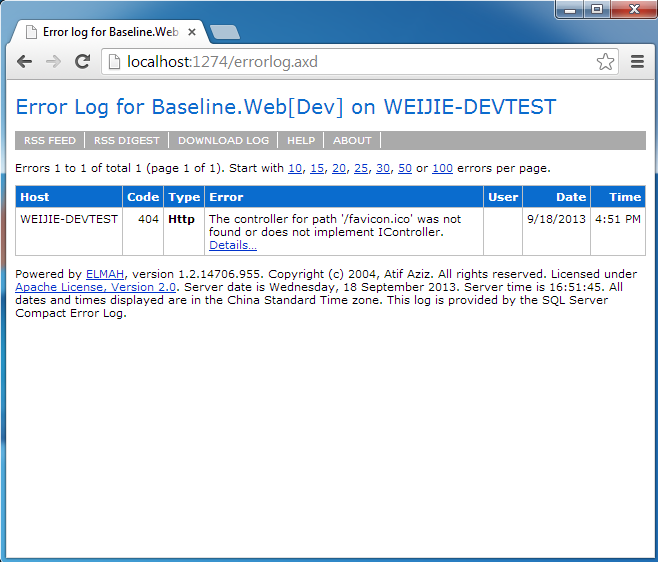Go back with the browser back arrow
Image resolution: width=658 pixels, height=562 pixels.
click(24, 62)
